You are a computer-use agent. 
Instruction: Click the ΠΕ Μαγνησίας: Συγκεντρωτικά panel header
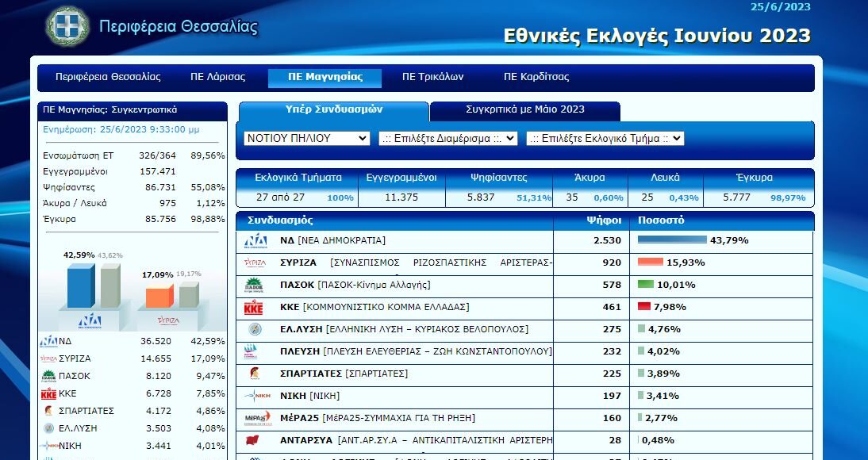[x=133, y=110]
